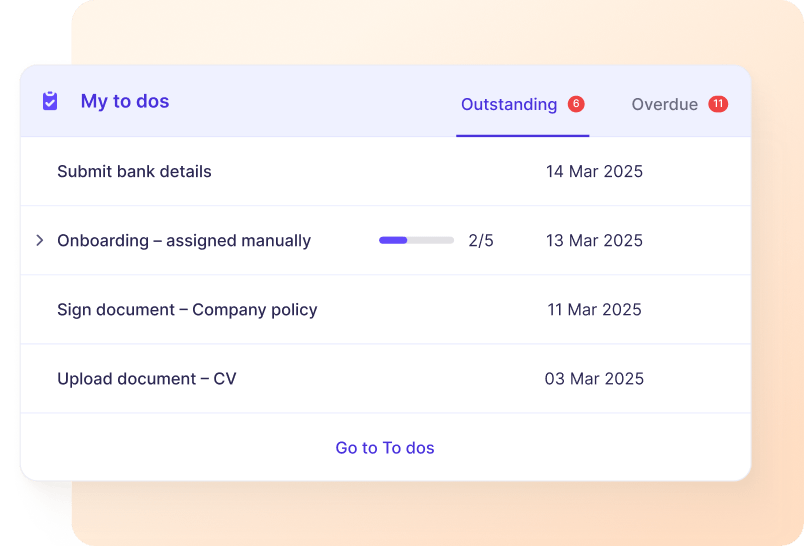Click the red 11 badge on Overdue
Viewport: 804px width, 546px height.
718,104
